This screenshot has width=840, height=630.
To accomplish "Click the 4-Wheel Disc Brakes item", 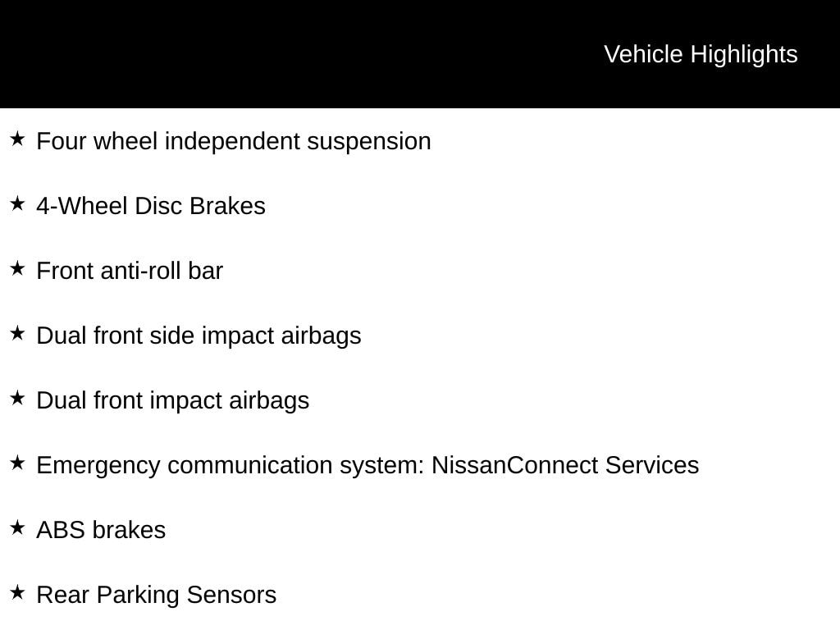I will click(151, 206).
